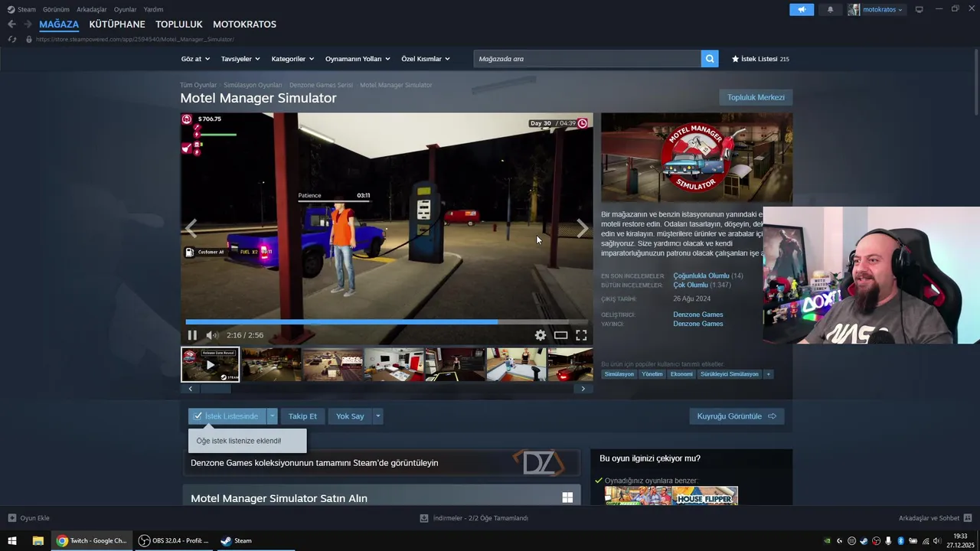Reload the store page
The image size is (980, 551).
(x=11, y=39)
